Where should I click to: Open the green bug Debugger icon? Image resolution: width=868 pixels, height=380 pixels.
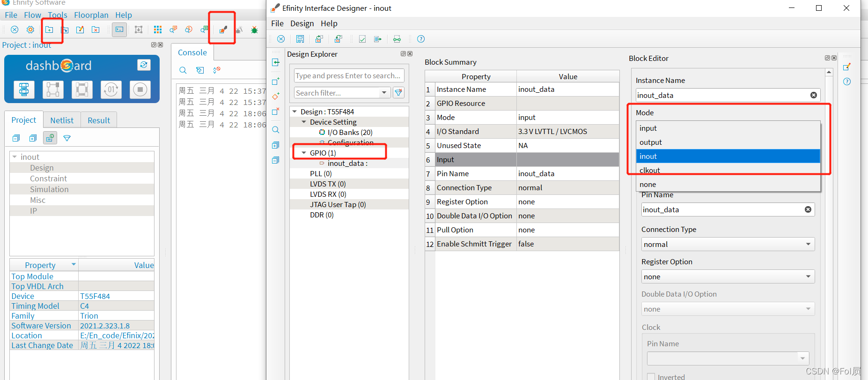[254, 30]
